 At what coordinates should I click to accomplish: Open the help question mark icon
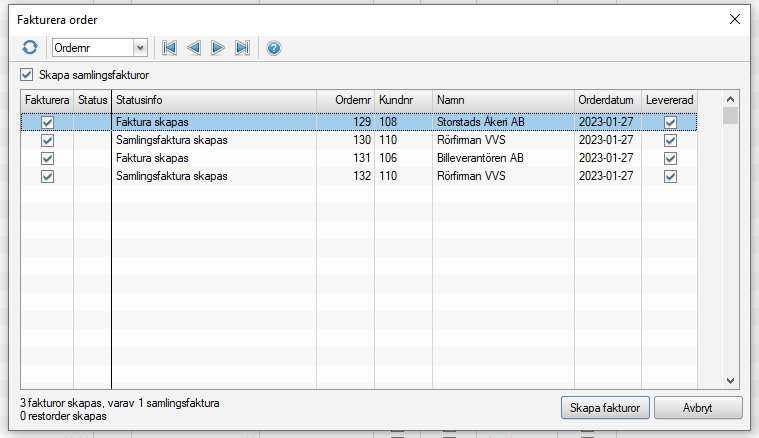tap(273, 47)
